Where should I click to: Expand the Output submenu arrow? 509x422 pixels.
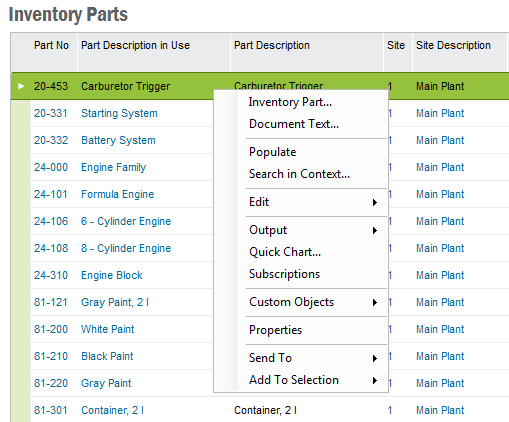coord(375,230)
